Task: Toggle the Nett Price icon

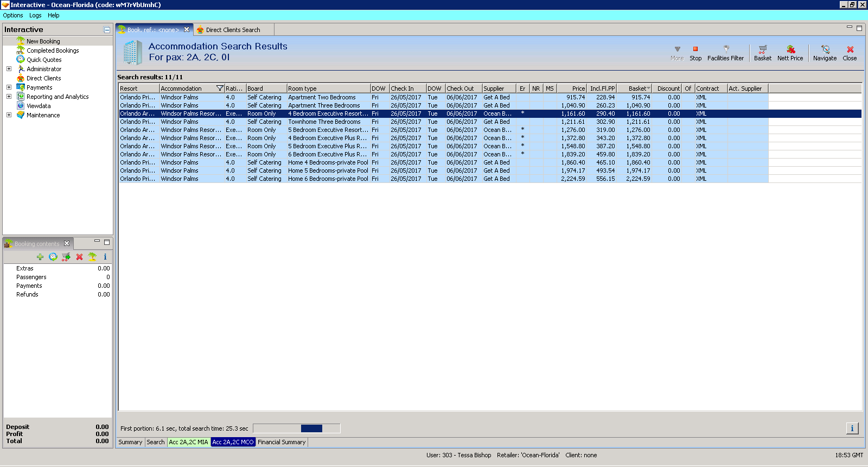Action: [x=790, y=53]
